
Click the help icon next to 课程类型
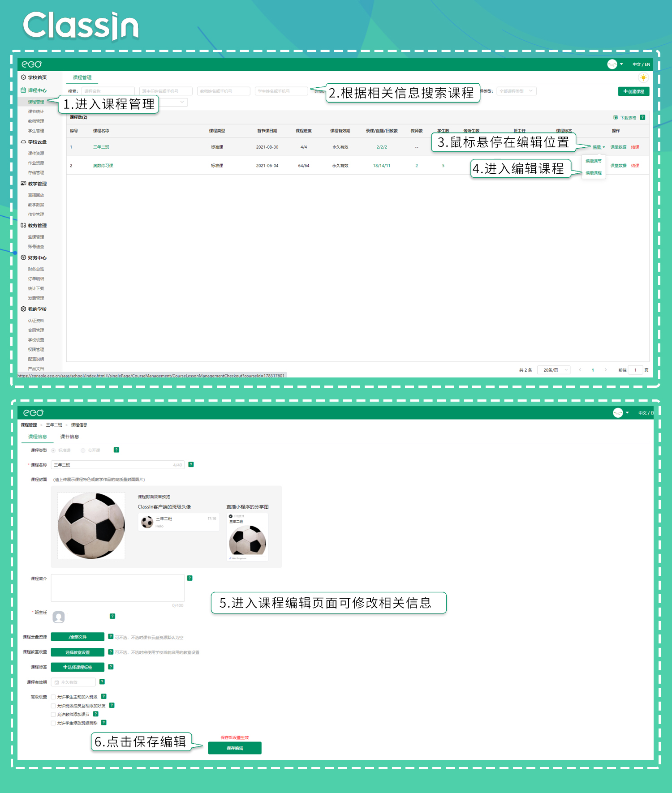(116, 450)
